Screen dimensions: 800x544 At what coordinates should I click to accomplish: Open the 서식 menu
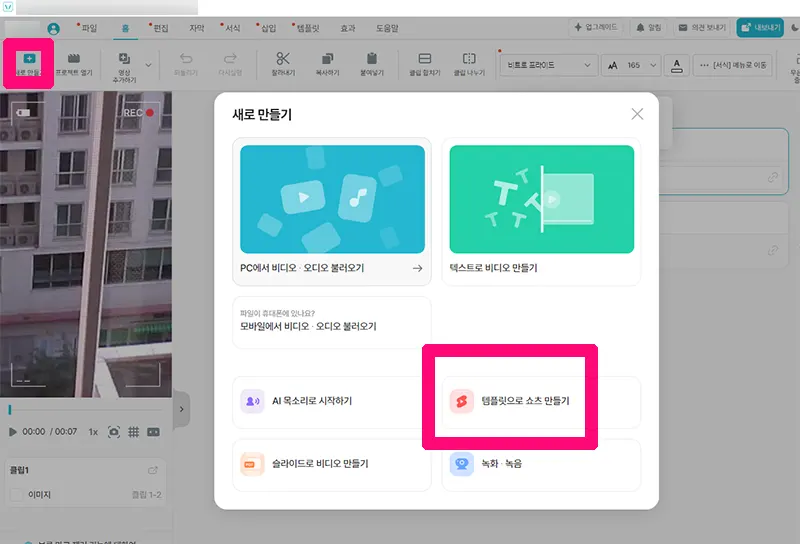click(x=232, y=28)
